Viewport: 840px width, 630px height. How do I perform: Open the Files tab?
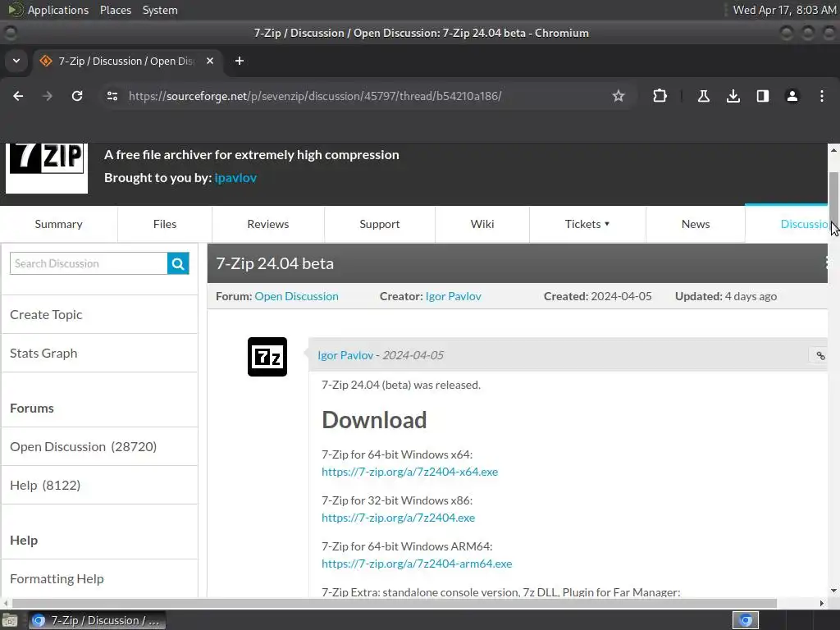point(164,224)
